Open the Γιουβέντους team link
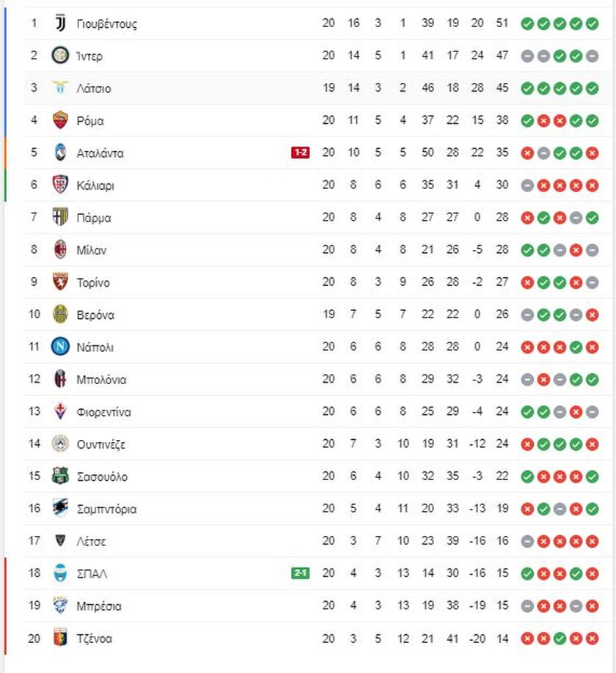The width and height of the screenshot is (616, 673). [107, 23]
